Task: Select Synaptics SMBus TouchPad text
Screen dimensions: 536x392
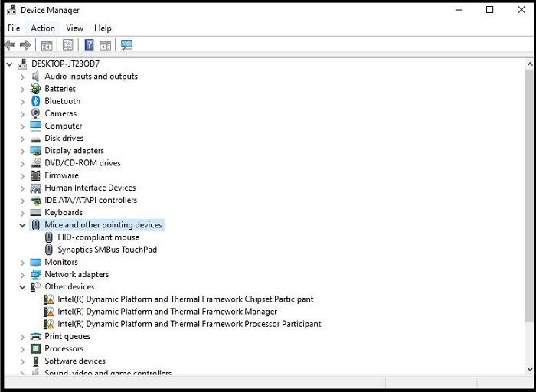Action: (x=107, y=250)
